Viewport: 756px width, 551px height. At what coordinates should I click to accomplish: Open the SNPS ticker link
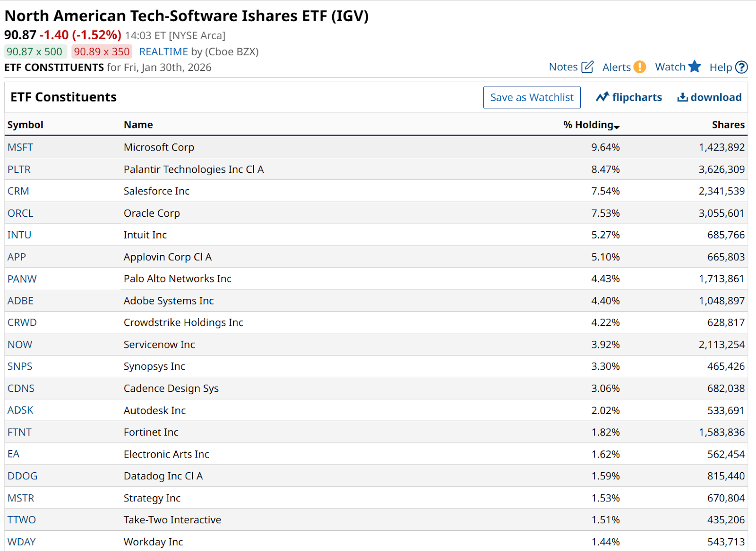pyautogui.click(x=20, y=366)
